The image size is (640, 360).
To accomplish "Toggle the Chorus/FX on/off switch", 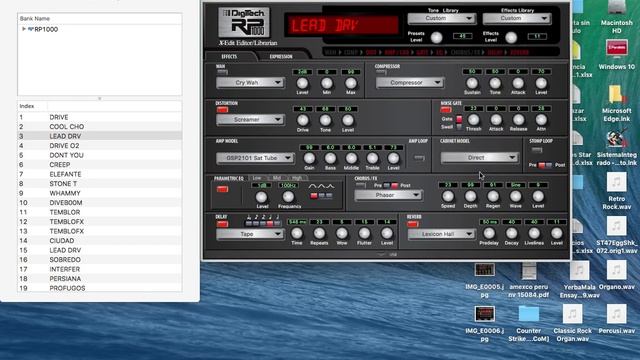I will tap(360, 185).
